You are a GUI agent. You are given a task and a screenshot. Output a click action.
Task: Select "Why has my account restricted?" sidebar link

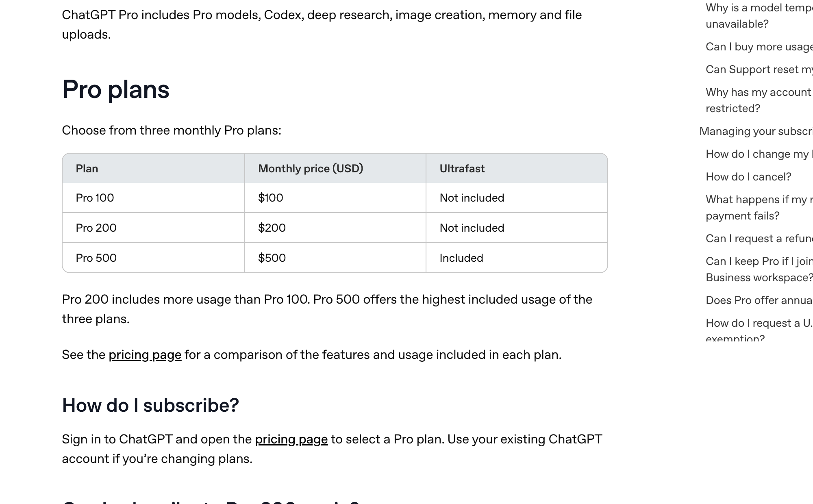(x=759, y=100)
